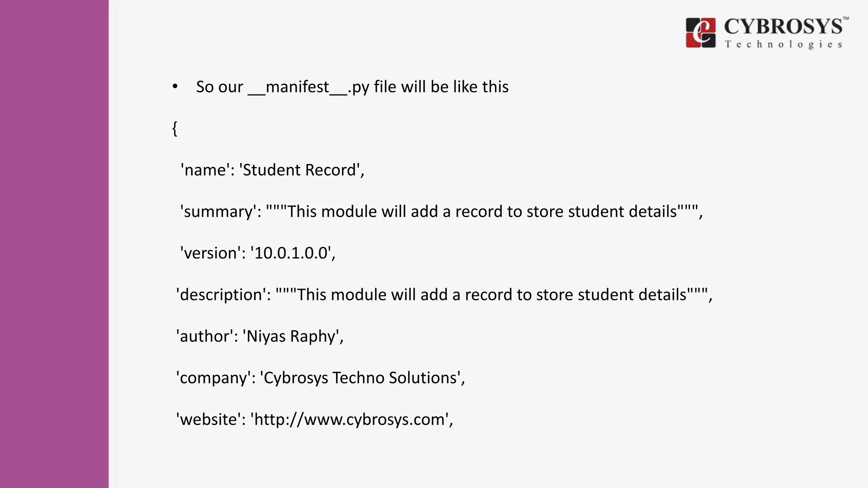Viewport: 868px width, 488px height.
Task: Click the trademark TM symbol by logo
Action: click(846, 18)
